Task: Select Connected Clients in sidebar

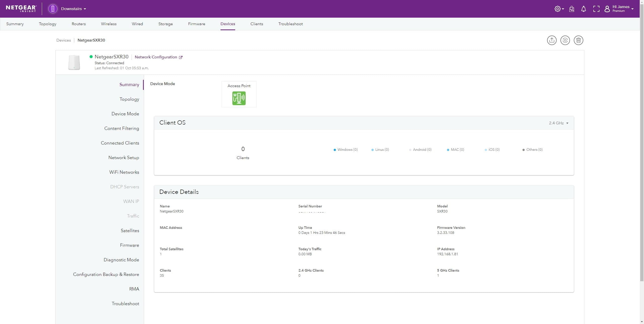Action: click(120, 143)
